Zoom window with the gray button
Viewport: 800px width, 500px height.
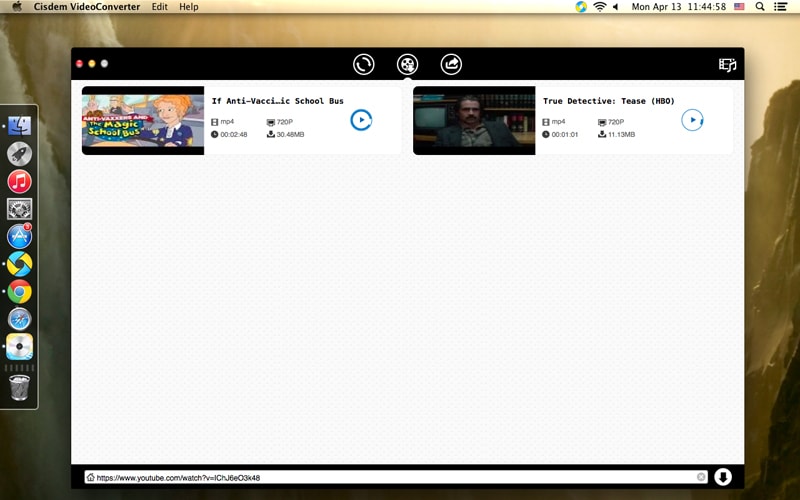coord(104,64)
